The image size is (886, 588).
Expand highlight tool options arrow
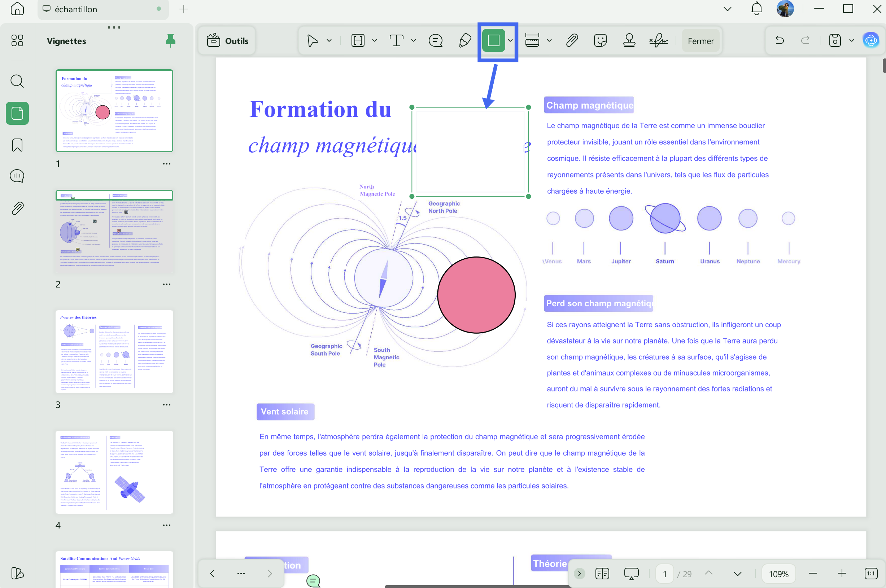374,40
